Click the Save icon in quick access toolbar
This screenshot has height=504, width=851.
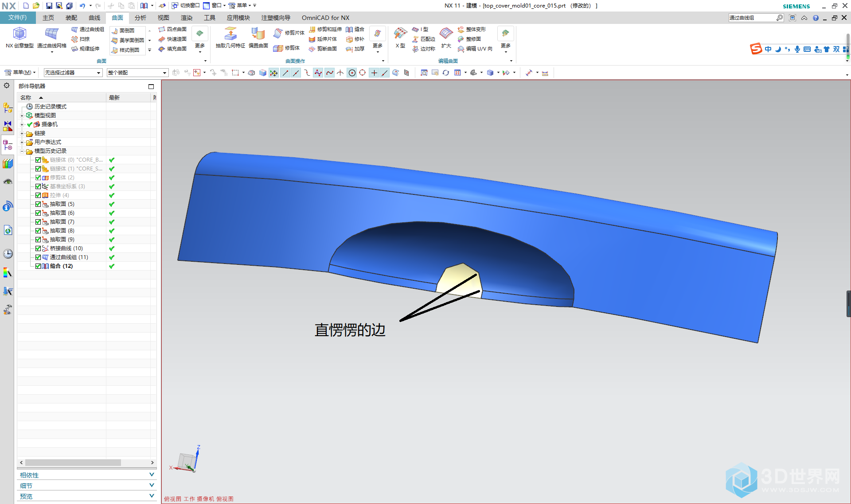[49, 6]
